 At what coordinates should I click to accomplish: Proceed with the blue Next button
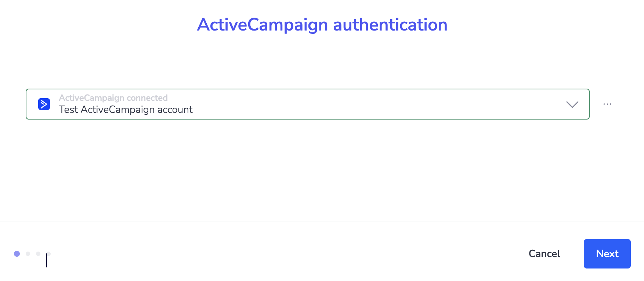[607, 254]
